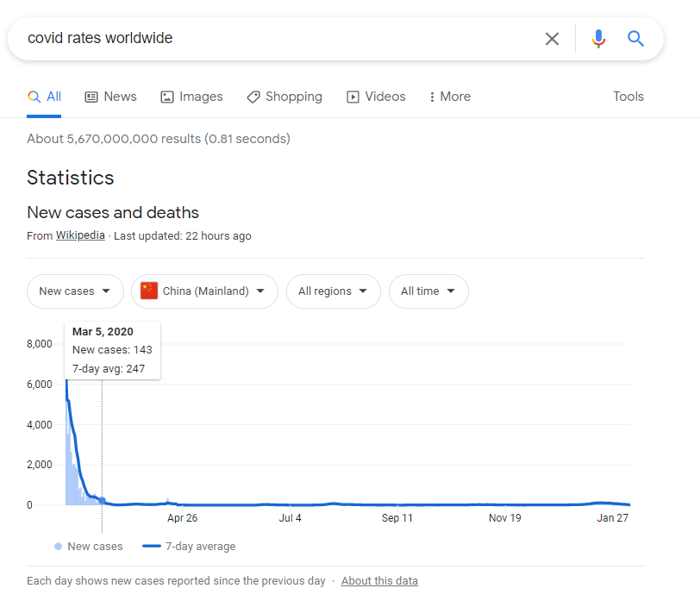Click the New cases legend dot

point(58,546)
